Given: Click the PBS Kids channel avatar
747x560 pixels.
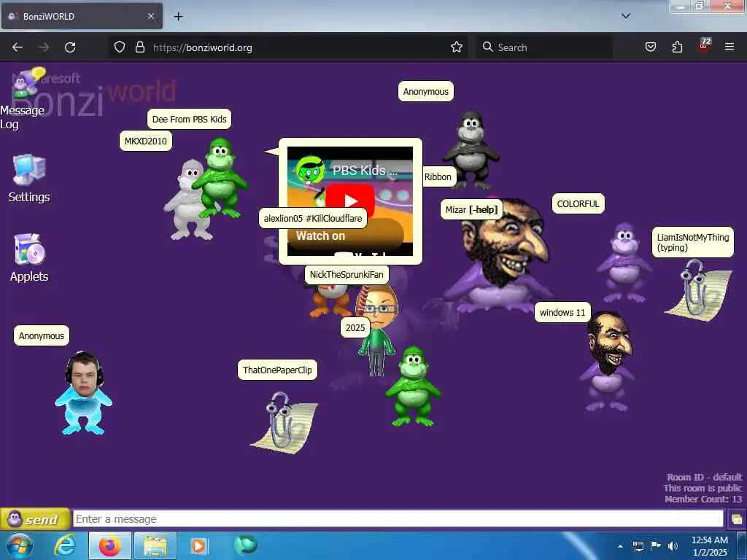Looking at the screenshot, I should coord(310,171).
